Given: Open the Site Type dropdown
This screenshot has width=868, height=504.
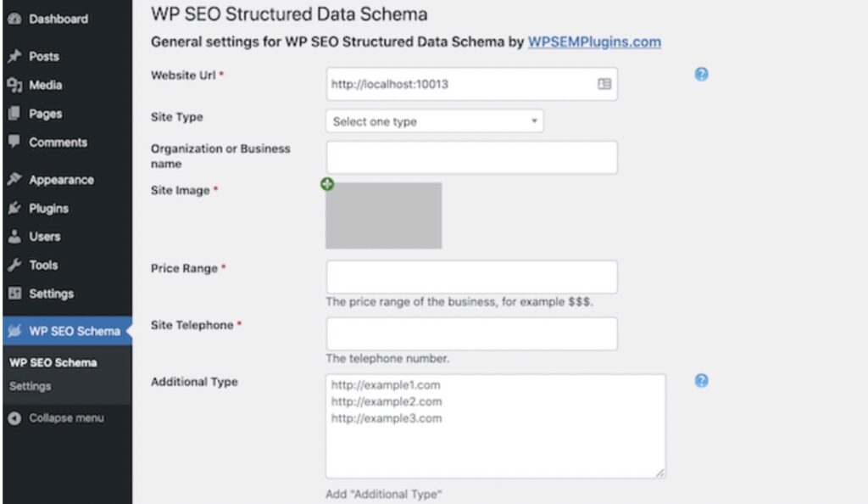Looking at the screenshot, I should pyautogui.click(x=435, y=121).
